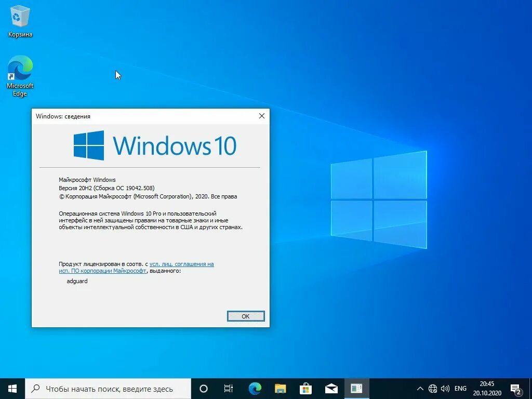
Task: Close the Windows: сведения dialog
Action: point(262,116)
